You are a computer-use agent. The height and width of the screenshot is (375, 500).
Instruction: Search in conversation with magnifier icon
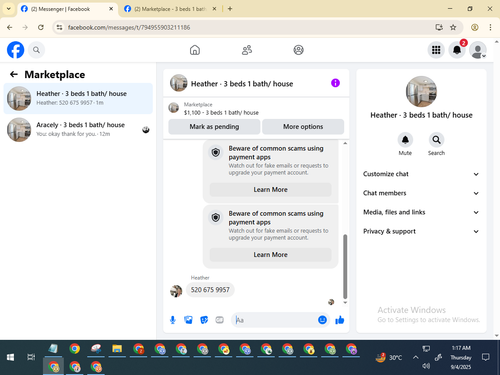(436, 140)
